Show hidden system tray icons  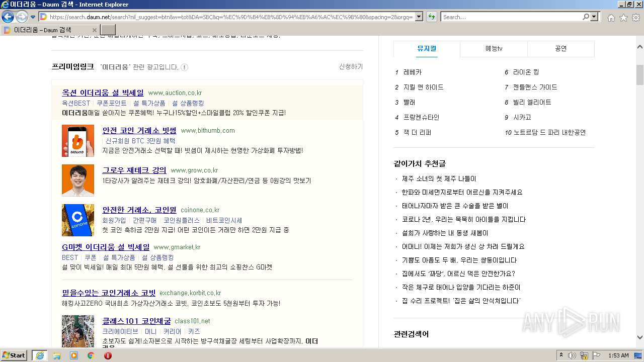pyautogui.click(x=561, y=355)
